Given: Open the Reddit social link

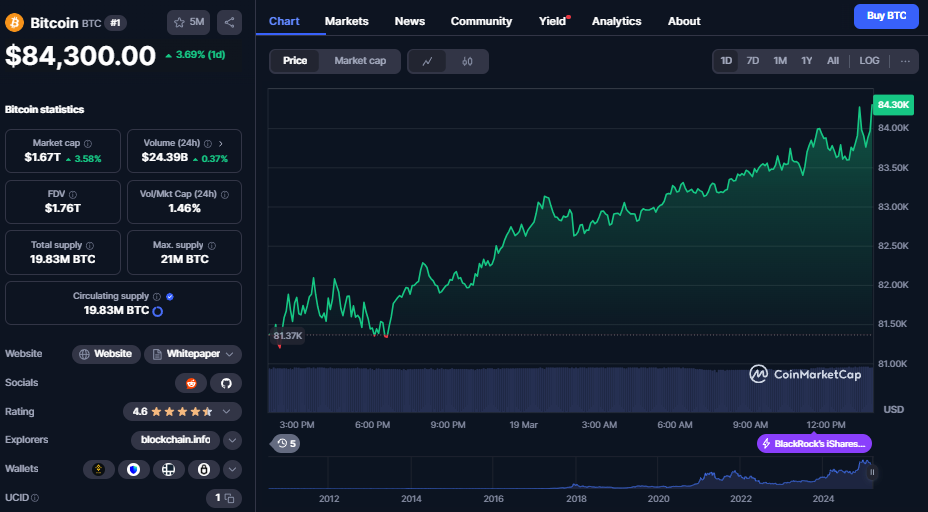Looking at the screenshot, I should click(x=191, y=383).
